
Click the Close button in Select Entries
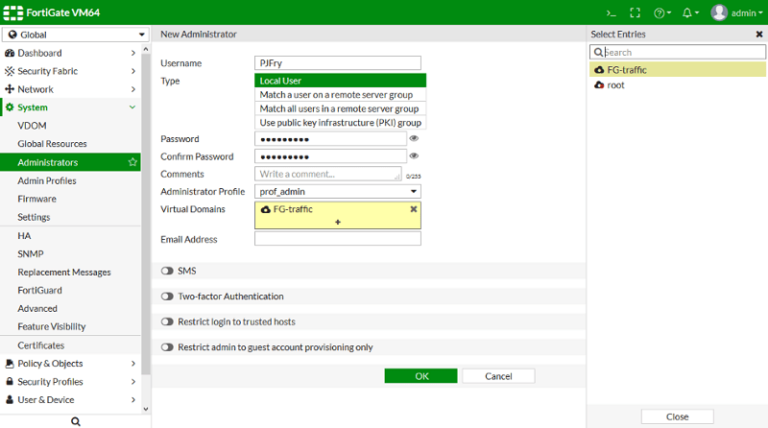(677, 417)
